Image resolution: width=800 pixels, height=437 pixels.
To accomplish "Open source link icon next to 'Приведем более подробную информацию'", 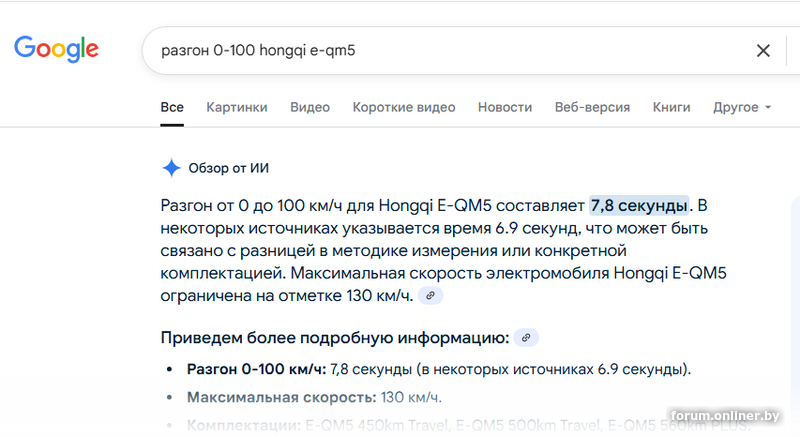I will (526, 338).
